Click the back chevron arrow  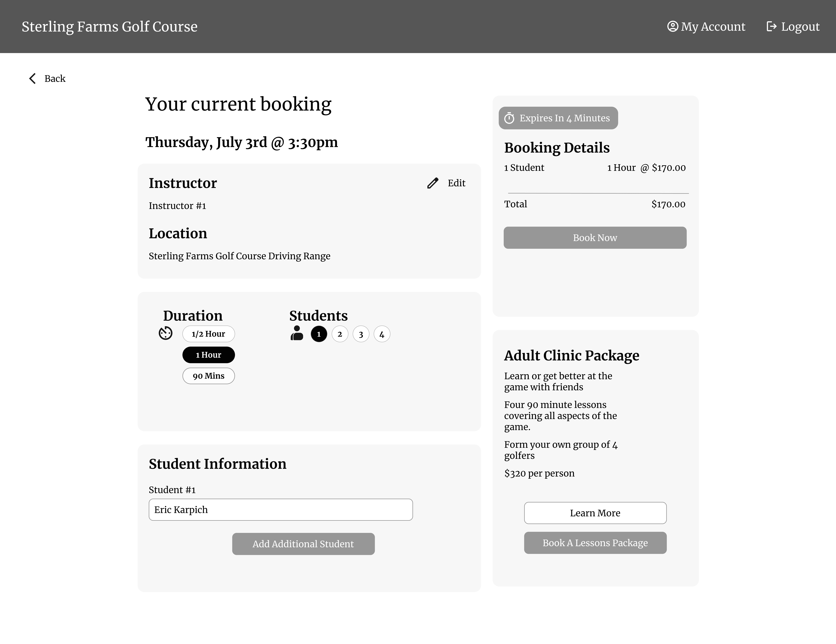pyautogui.click(x=32, y=78)
